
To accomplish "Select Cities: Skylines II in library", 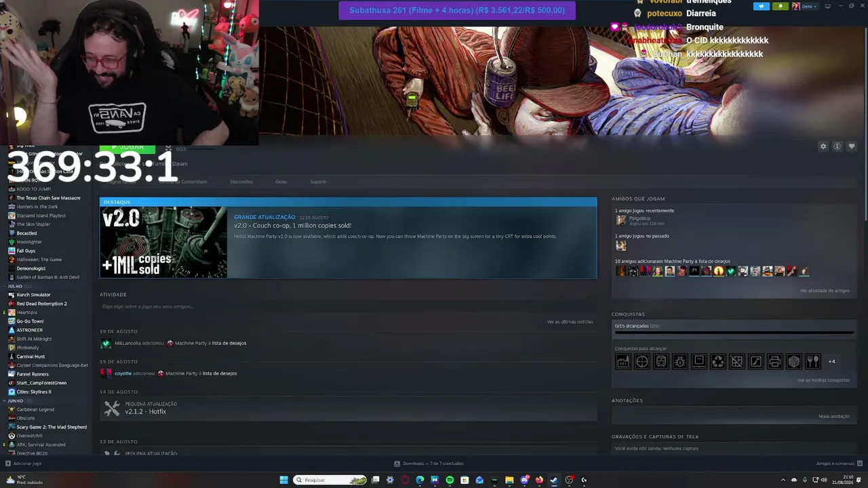I will click(34, 392).
